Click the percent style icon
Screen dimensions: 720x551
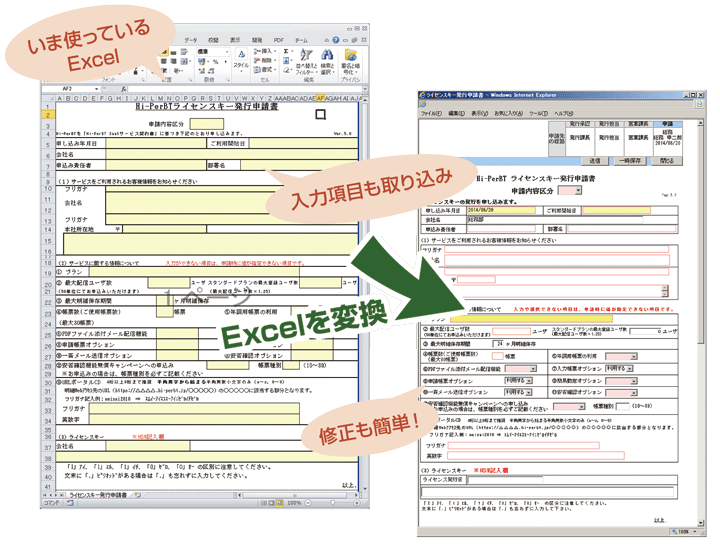tap(215, 62)
